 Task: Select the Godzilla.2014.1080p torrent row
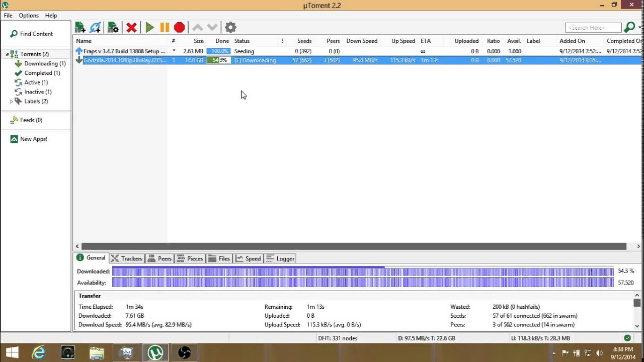point(358,60)
